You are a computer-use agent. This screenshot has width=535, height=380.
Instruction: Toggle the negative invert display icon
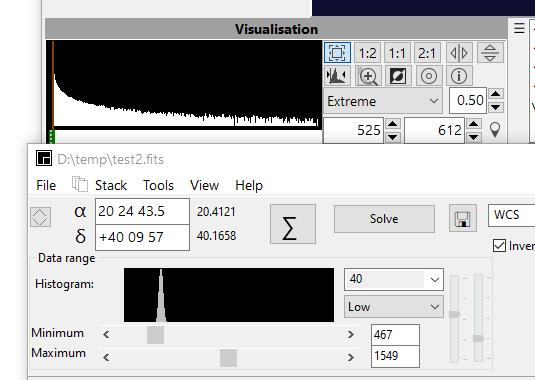[x=397, y=76]
